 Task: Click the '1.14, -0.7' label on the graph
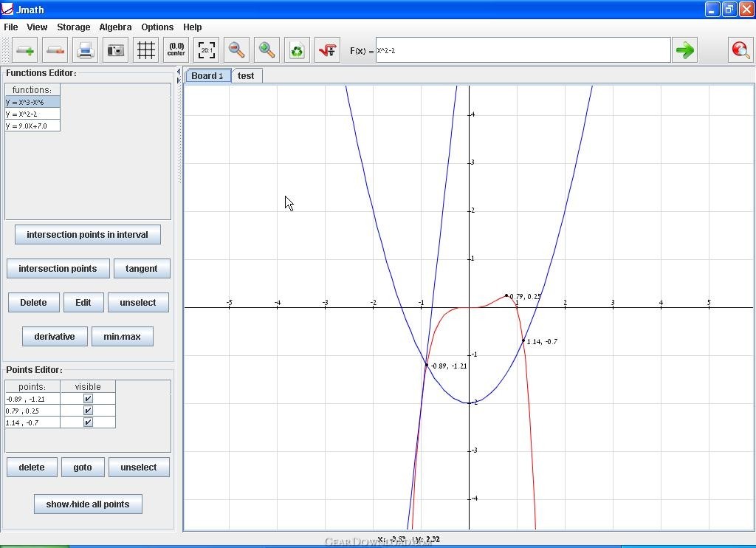542,341
